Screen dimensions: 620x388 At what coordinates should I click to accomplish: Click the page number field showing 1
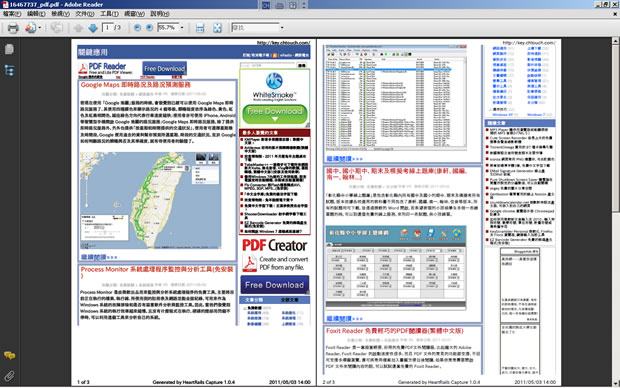(x=107, y=28)
